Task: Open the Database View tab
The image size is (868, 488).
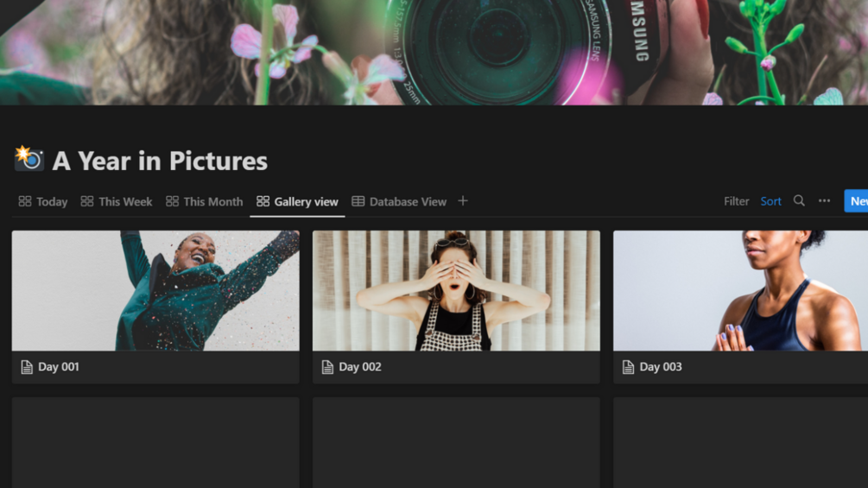Action: coord(399,201)
